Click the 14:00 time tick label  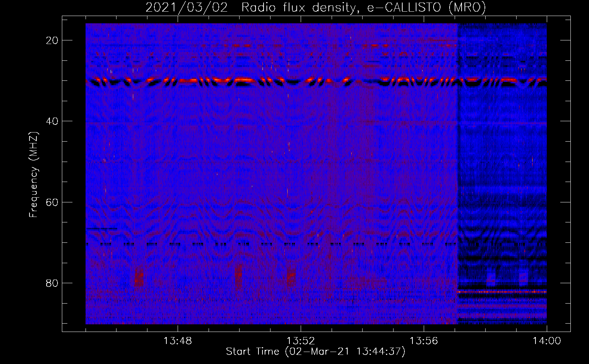click(x=547, y=341)
